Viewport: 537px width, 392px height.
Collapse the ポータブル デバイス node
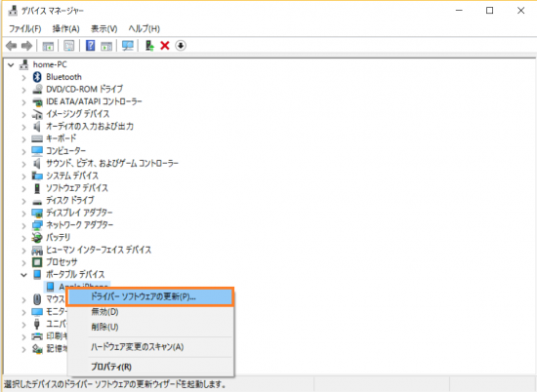pyautogui.click(x=23, y=275)
